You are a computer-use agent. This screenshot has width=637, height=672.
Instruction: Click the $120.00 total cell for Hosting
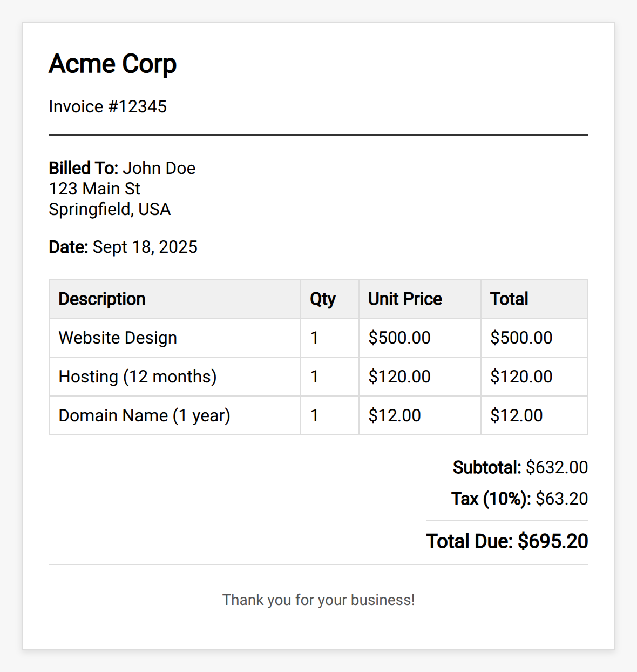pos(521,377)
